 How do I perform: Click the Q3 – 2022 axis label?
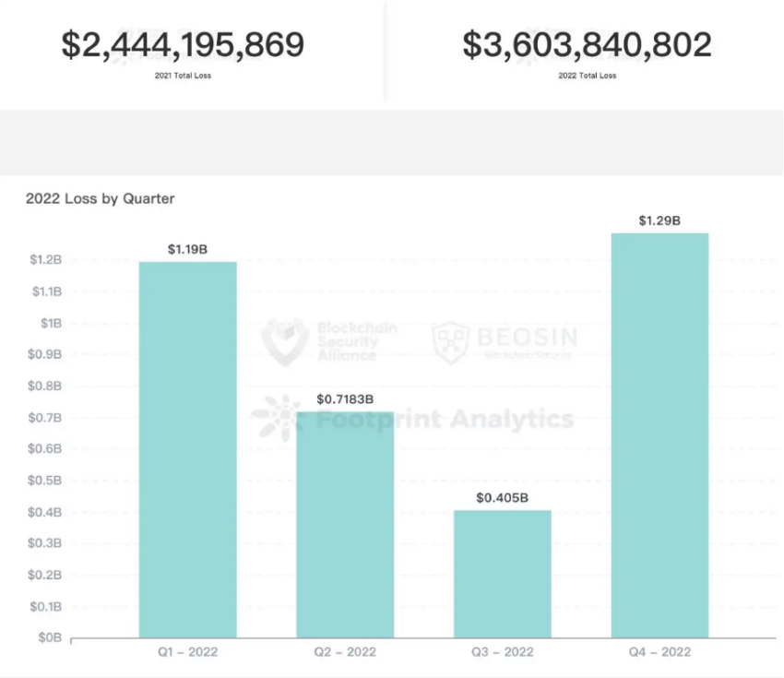point(503,652)
